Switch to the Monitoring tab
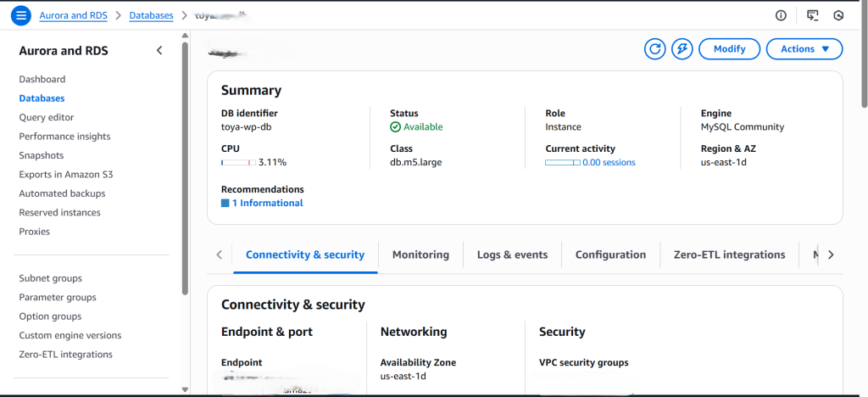Image resolution: width=868 pixels, height=397 pixels. [x=420, y=254]
